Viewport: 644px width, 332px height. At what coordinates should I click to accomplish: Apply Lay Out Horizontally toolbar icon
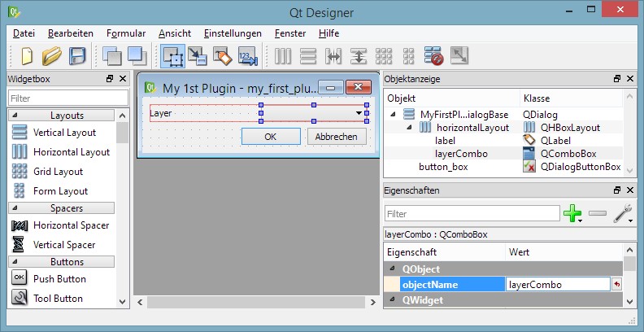pos(283,56)
